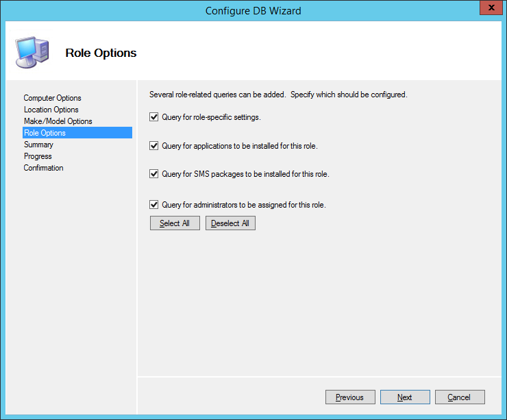The width and height of the screenshot is (507, 420).
Task: Uncheck 'Query for applications to be installed'
Action: 154,146
